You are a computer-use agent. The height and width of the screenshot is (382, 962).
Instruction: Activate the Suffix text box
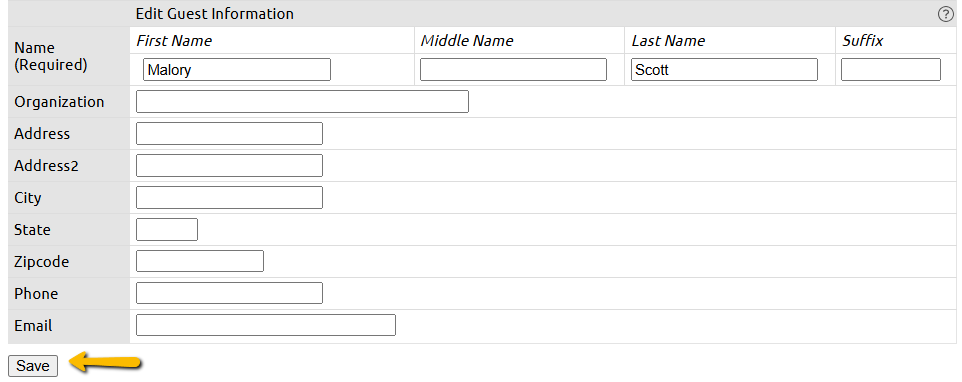tap(890, 70)
